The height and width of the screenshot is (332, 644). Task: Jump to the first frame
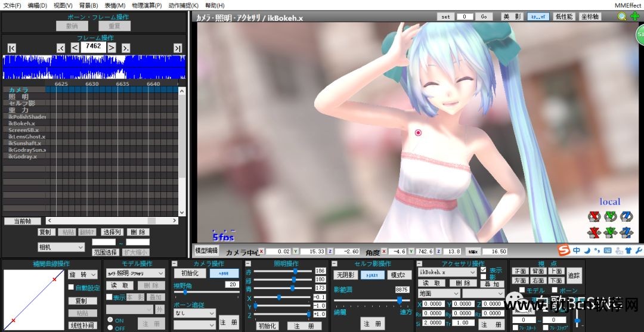pyautogui.click(x=12, y=48)
